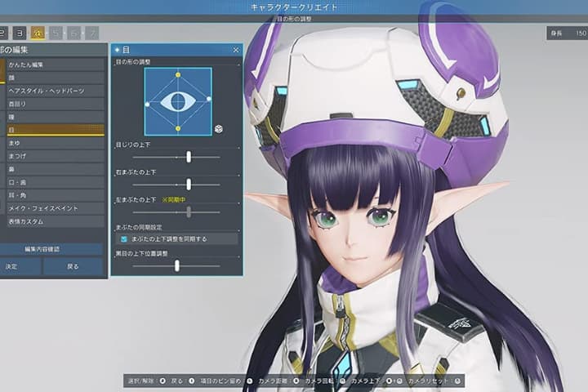Go to creation step 3 tab
588x392 pixels.
[x=20, y=33]
